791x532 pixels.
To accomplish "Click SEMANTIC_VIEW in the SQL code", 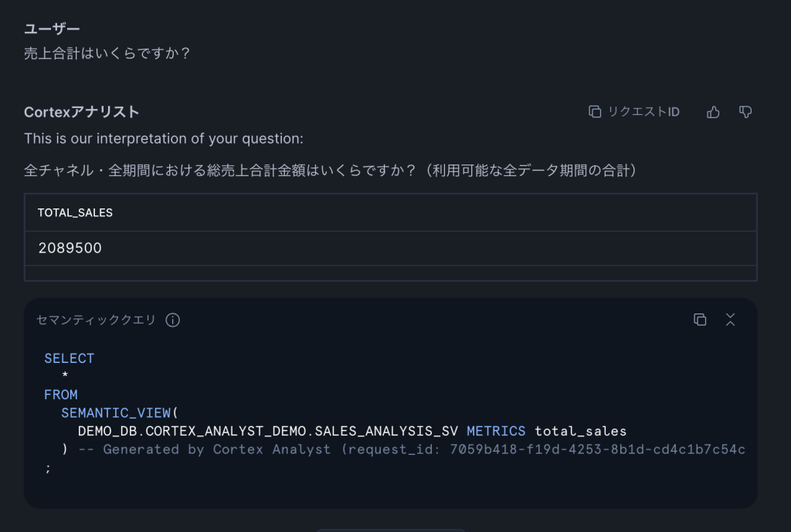I will click(117, 412).
